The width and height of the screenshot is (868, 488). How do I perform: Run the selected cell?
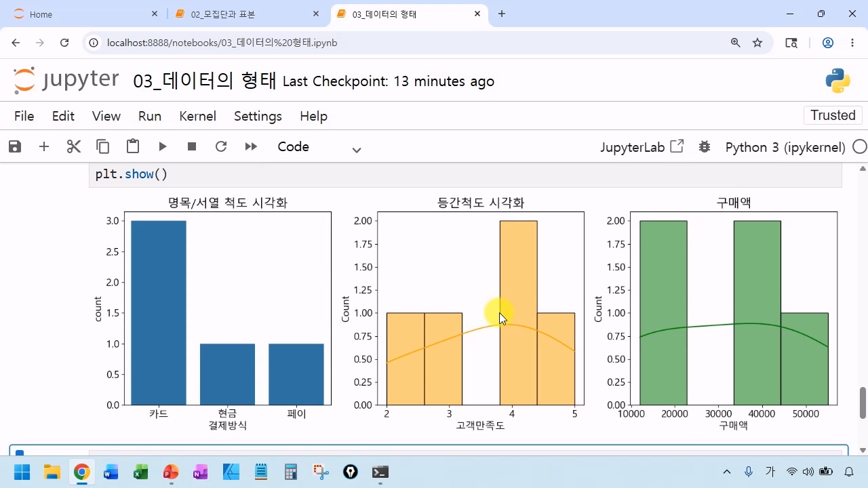(x=163, y=146)
